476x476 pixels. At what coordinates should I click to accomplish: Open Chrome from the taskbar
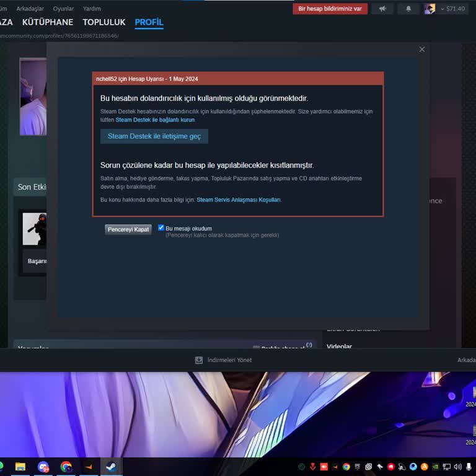(66, 467)
